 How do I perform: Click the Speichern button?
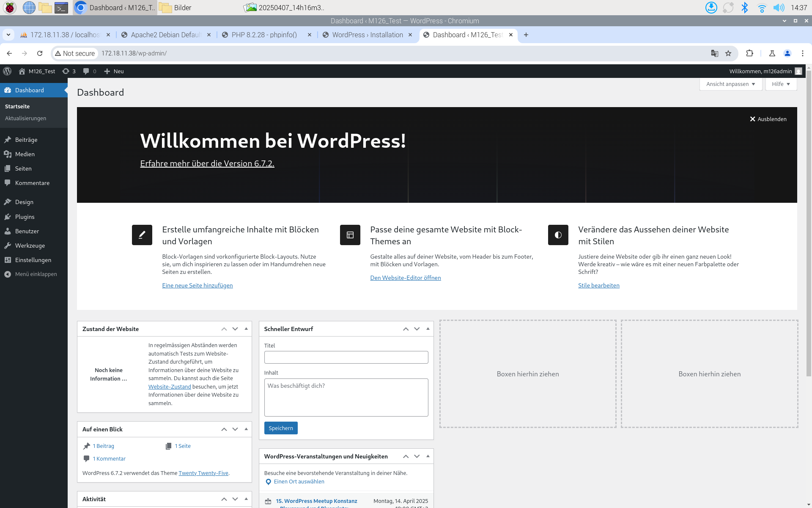[x=281, y=428]
